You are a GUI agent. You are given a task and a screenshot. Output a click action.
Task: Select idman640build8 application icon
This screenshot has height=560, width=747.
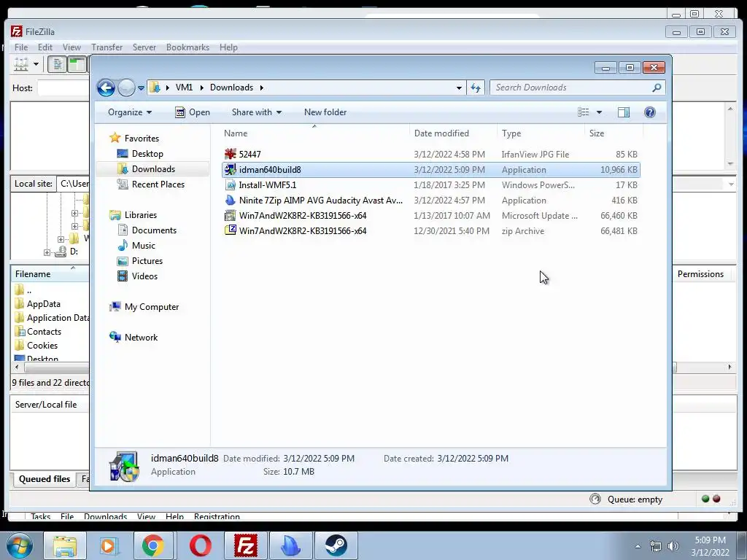pyautogui.click(x=230, y=169)
